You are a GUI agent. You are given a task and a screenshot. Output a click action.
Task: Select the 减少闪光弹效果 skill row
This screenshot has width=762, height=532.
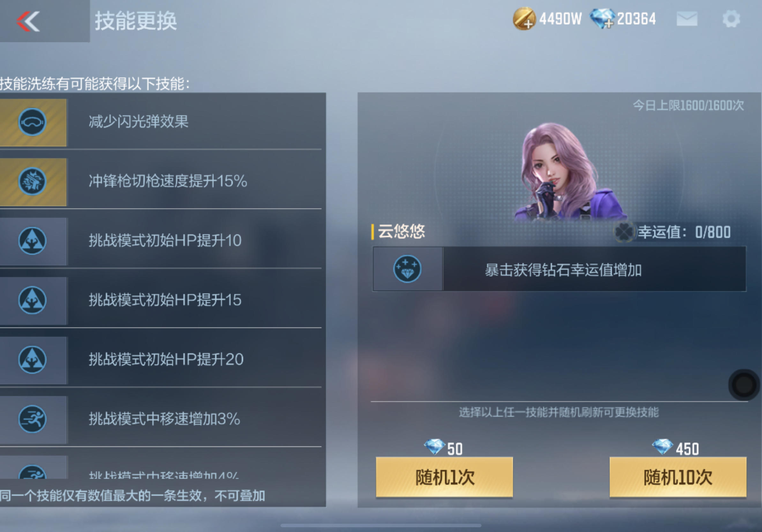click(x=161, y=122)
